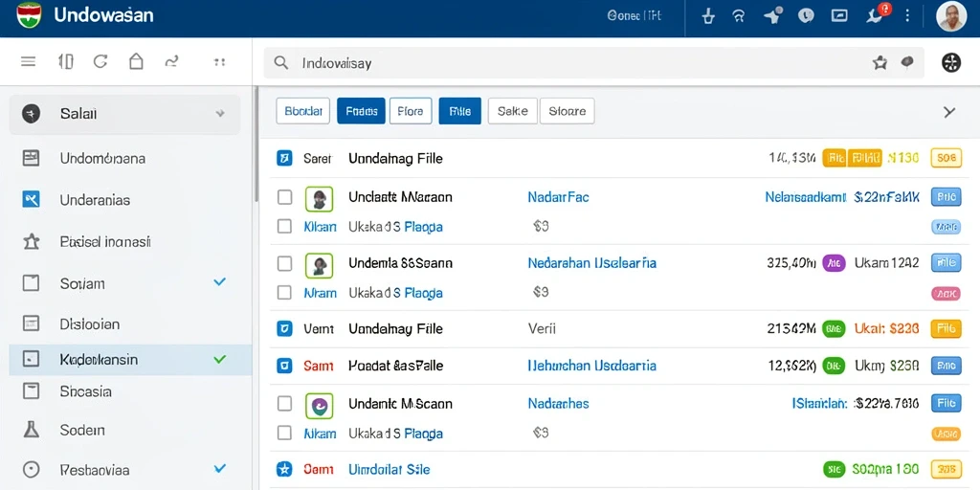
Task: Click purple thumbnail on Undanic M:Scann row
Action: [319, 405]
